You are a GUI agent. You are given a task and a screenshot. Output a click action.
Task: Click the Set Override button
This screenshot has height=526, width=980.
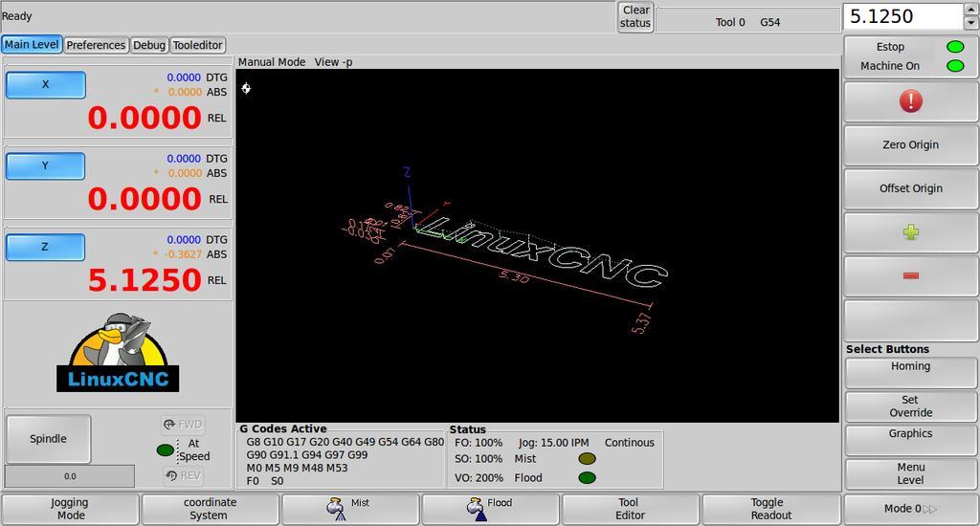tap(911, 406)
